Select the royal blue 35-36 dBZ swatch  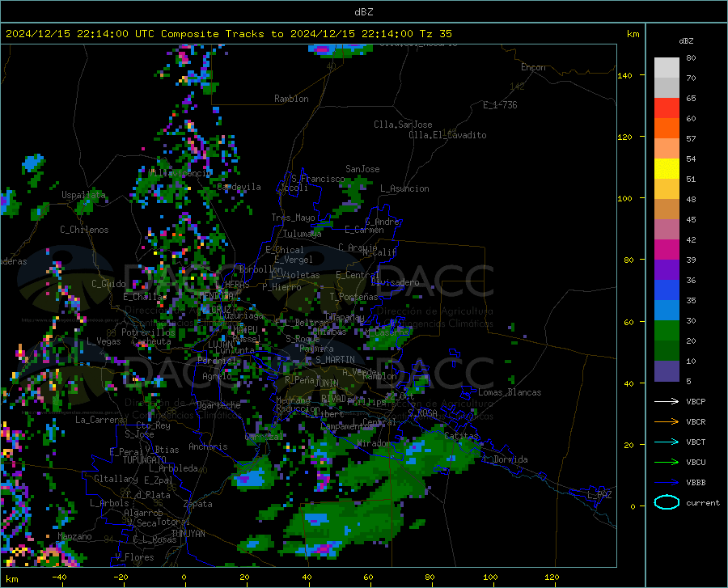[x=667, y=290]
